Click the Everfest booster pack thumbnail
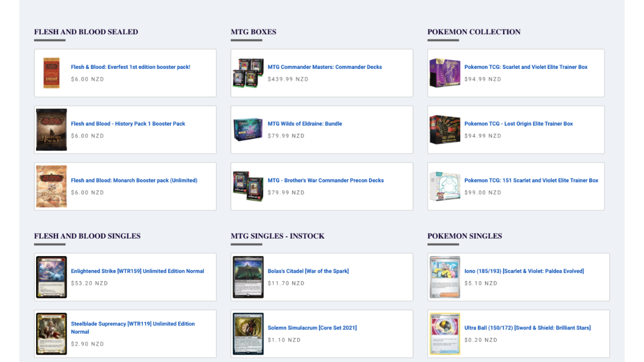This screenshot has height=362, width=644. [x=51, y=73]
